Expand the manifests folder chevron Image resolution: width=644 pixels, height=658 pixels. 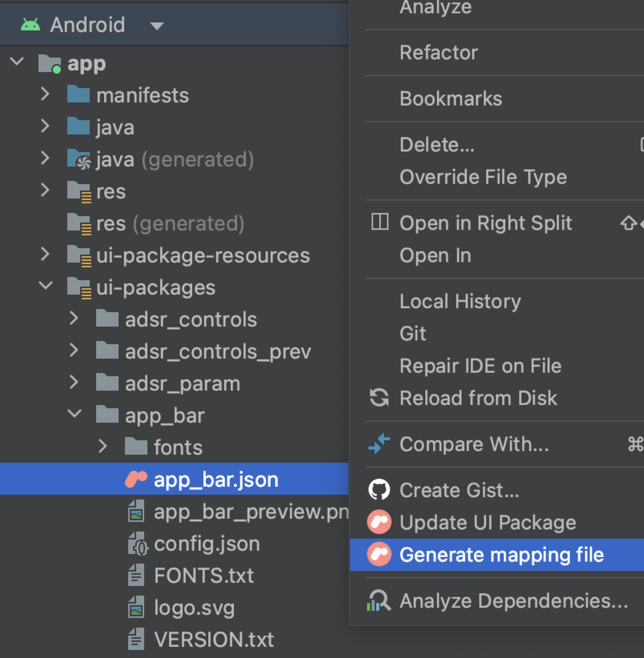tap(45, 94)
